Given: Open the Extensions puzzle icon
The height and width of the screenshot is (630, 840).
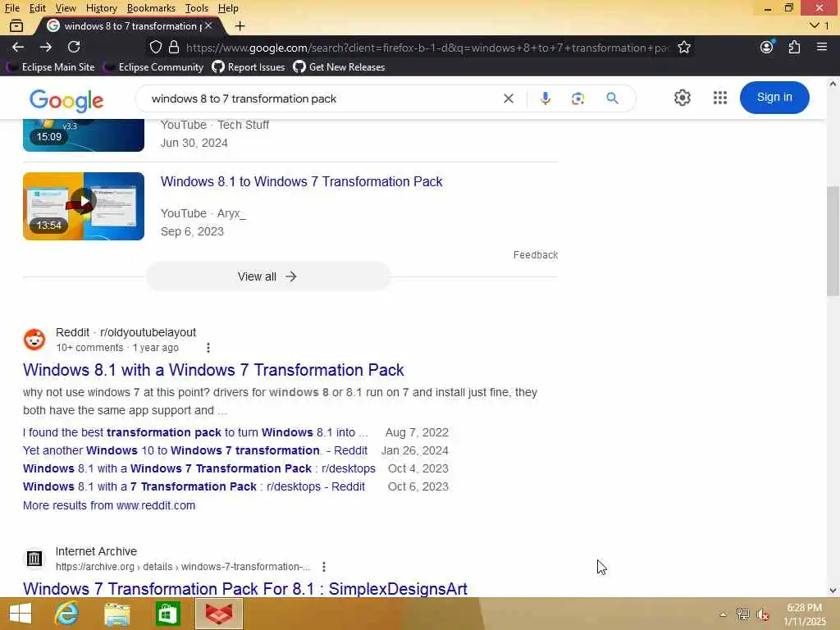Looking at the screenshot, I should click(794, 47).
